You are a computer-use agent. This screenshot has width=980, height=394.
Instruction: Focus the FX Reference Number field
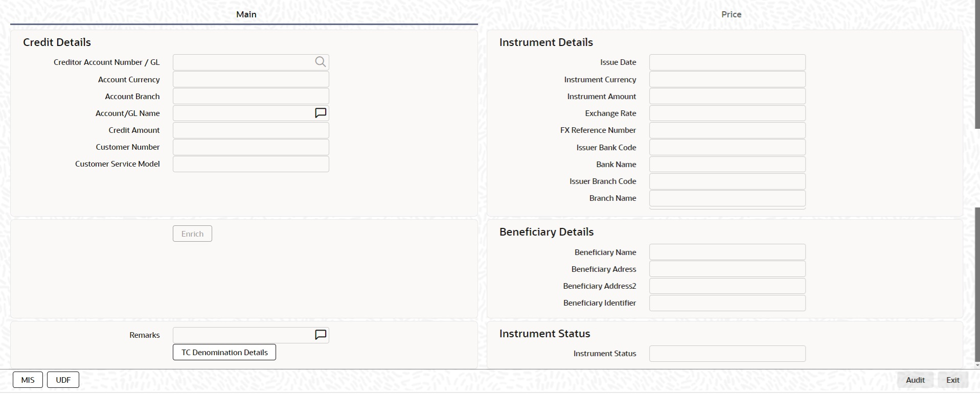click(x=727, y=130)
